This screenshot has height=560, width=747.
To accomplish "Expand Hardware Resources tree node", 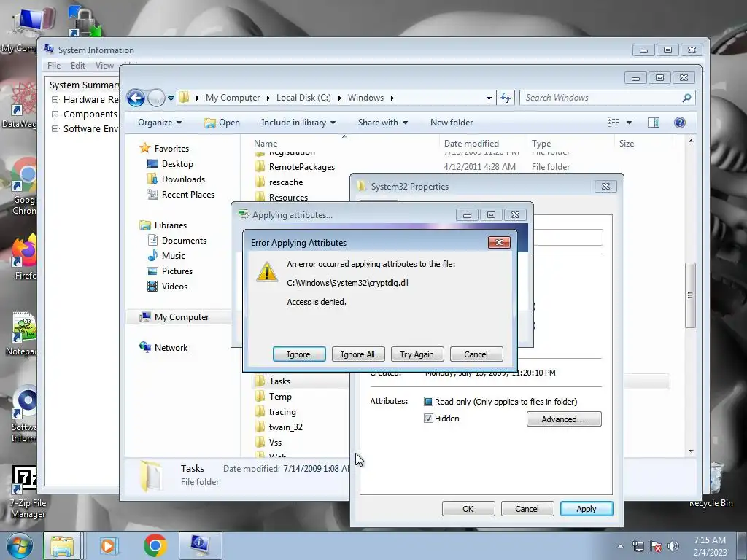I will [x=55, y=99].
